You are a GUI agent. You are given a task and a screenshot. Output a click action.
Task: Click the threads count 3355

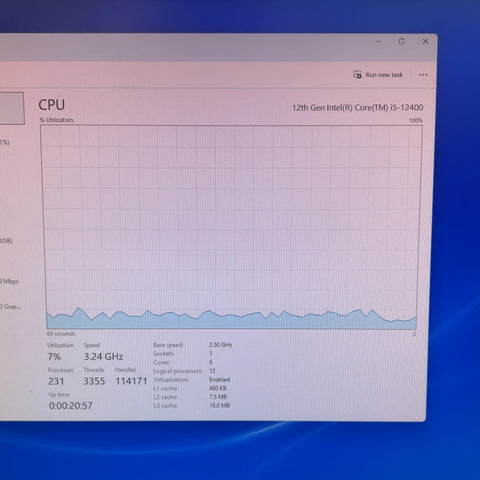94,381
